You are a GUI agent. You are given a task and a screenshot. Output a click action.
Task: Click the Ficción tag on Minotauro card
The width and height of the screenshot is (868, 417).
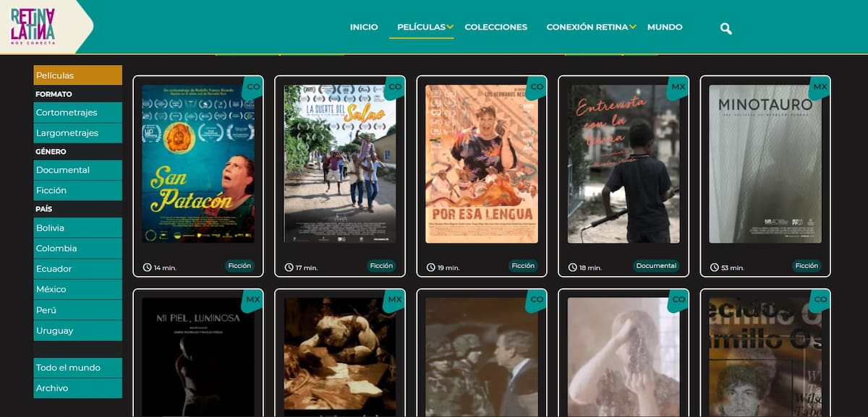click(x=807, y=266)
